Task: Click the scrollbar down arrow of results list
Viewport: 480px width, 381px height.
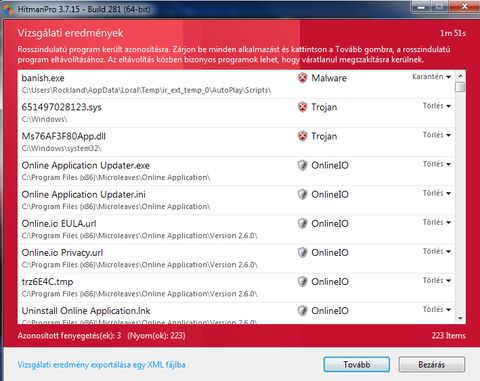Action: tap(460, 318)
